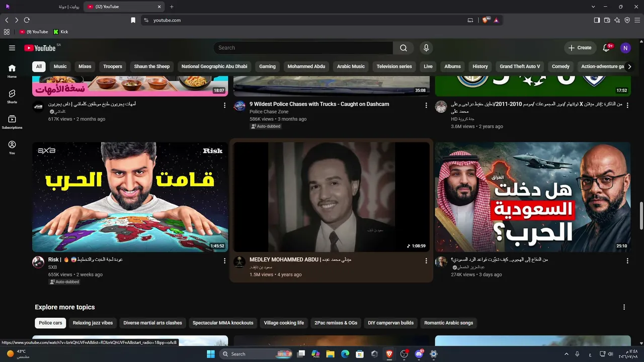Select the Comedy filter chip
Viewport: 644px width, 362px height.
(560, 66)
